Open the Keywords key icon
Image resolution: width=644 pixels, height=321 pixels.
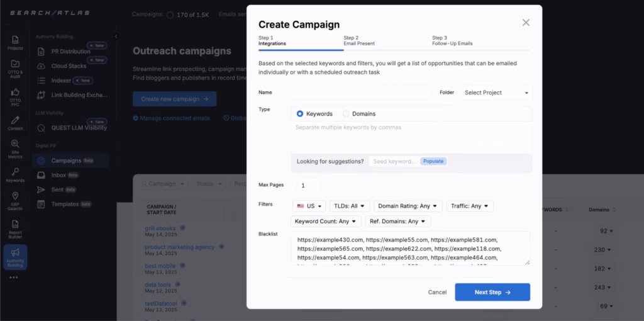(x=15, y=174)
